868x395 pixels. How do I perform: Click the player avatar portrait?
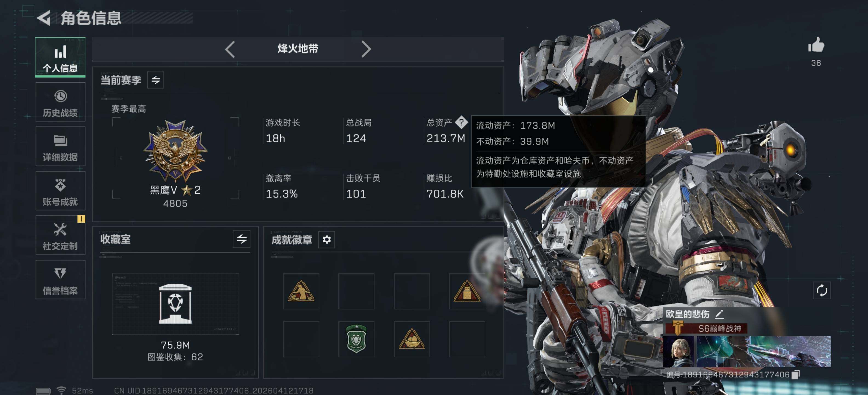679,351
